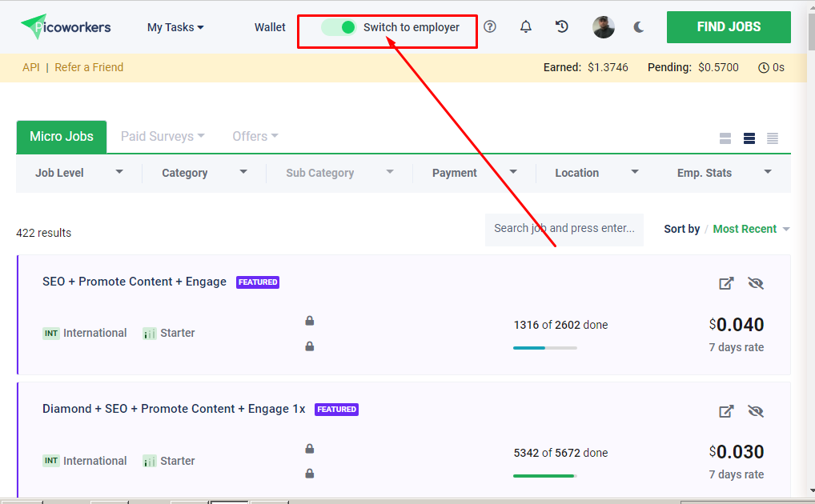Screen dimensions: 815x504
Task: Open the Job Level filter dropdown
Action: pyautogui.click(x=78, y=173)
